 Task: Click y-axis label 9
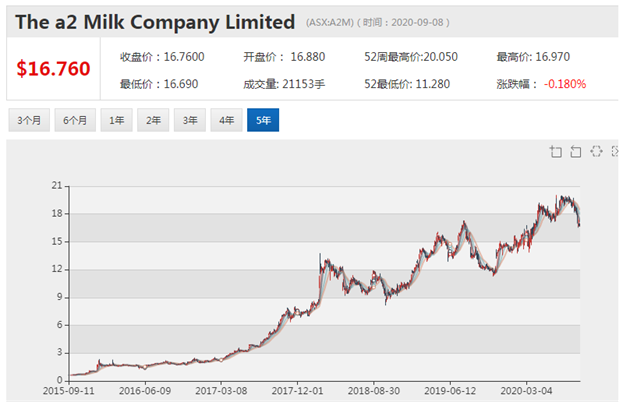pos(60,297)
